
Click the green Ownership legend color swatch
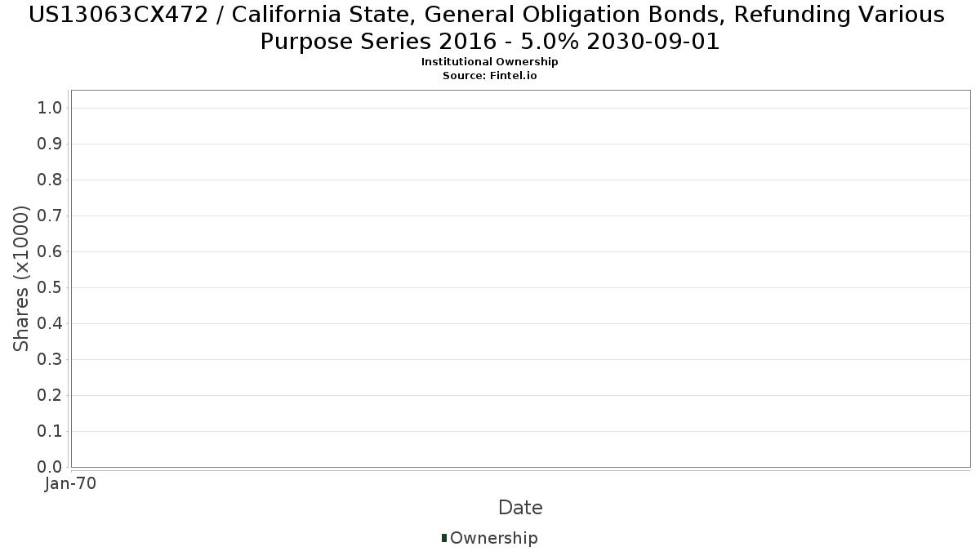click(444, 538)
